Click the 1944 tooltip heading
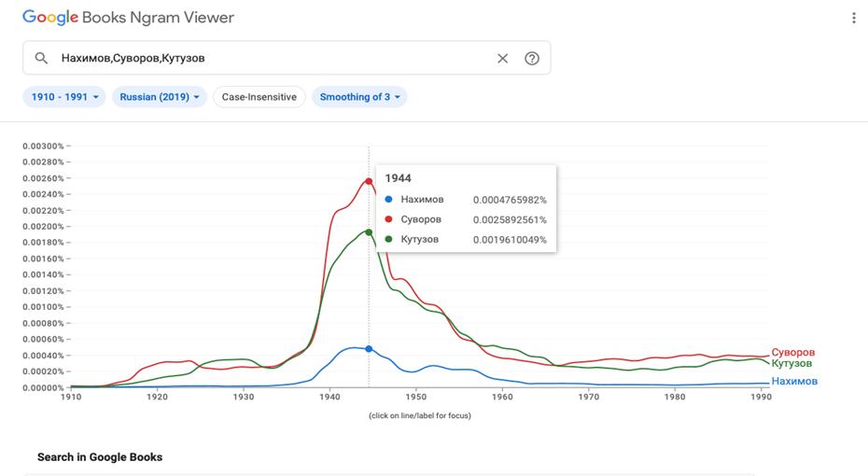Image resolution: width=868 pixels, height=476 pixels. coord(398,178)
